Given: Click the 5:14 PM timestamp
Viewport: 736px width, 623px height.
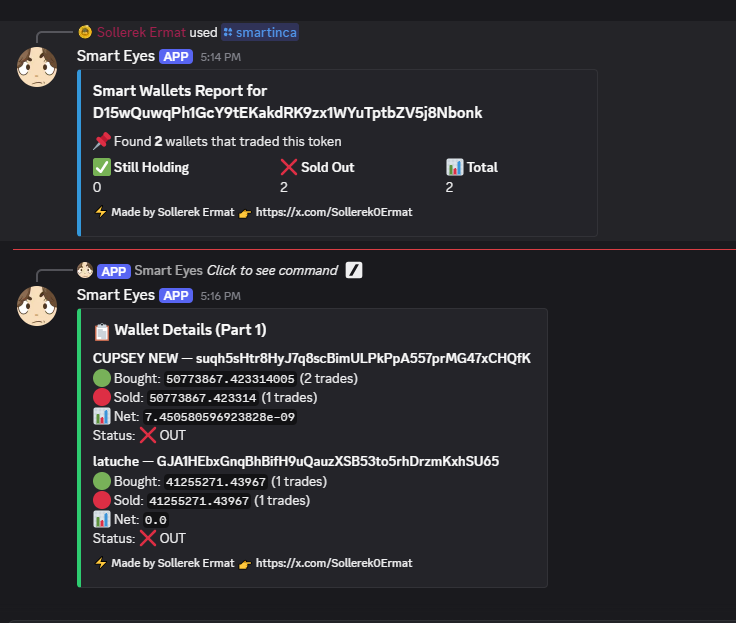Looking at the screenshot, I should pyautogui.click(x=221, y=57).
